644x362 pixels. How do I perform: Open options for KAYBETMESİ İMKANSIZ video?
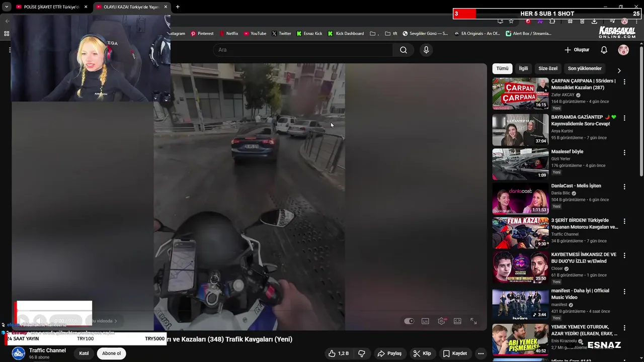coord(624,255)
